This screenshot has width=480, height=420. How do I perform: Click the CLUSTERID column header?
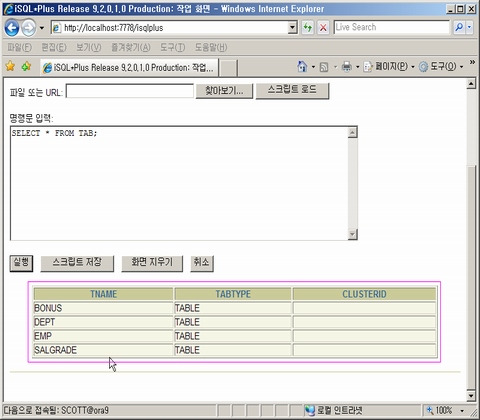[364, 294]
